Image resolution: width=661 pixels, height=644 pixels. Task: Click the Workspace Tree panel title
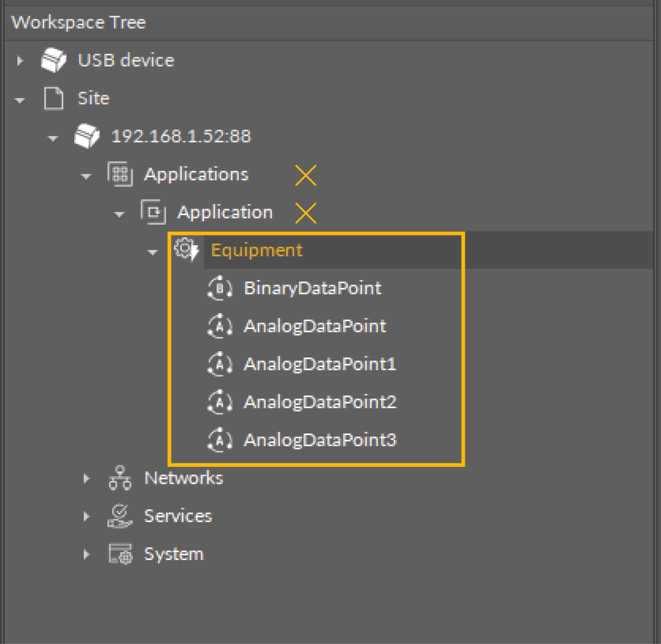tap(79, 22)
